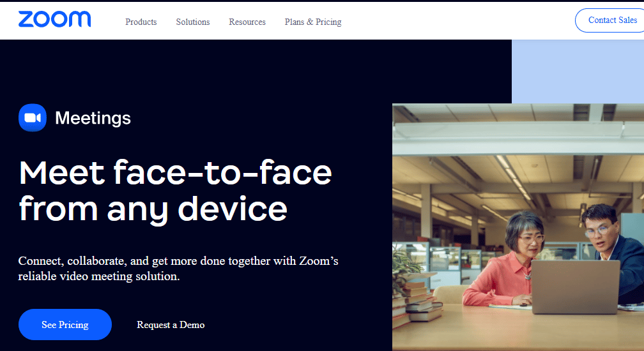Click the Zoom logo in the header
This screenshot has width=644, height=351.
pos(55,19)
